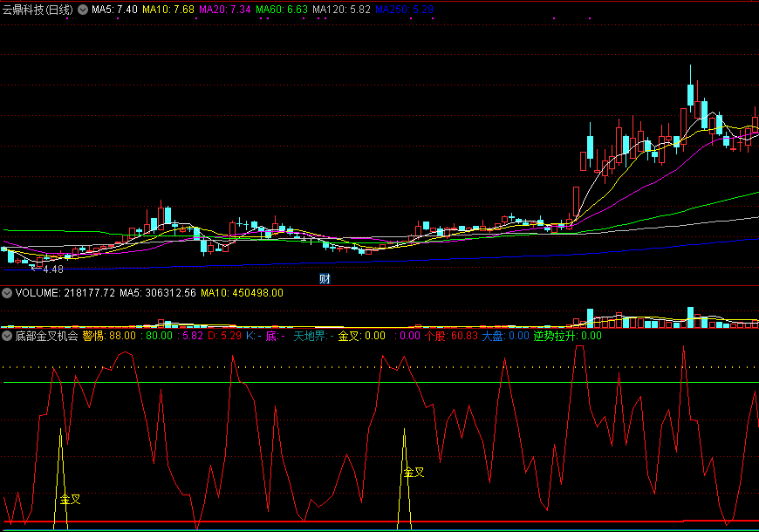The image size is (759, 532).
Task: Click the 天地界: - indicator label
Action: tap(313, 336)
